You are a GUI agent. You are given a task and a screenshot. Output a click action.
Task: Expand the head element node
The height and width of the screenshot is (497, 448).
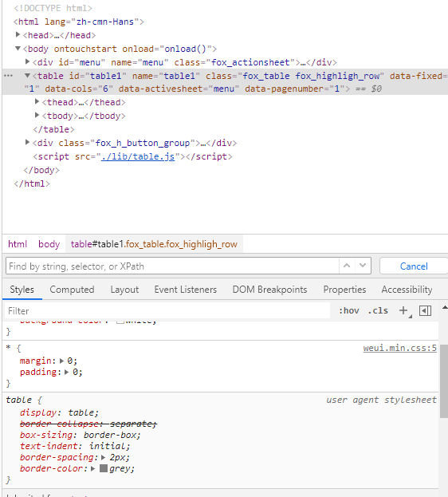pos(18,34)
